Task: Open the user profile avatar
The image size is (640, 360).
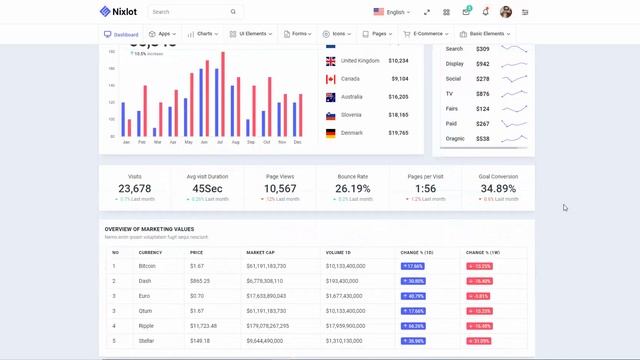Action: (x=506, y=12)
